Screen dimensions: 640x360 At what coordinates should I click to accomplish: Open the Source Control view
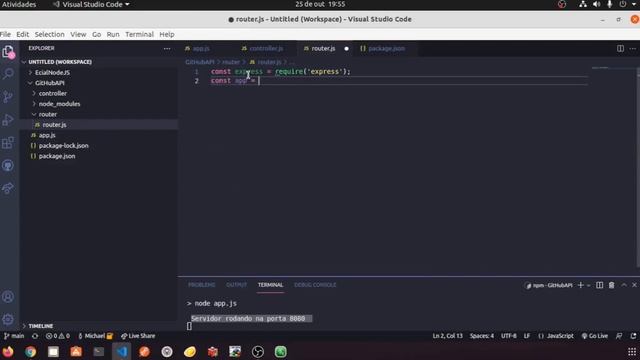(8, 97)
